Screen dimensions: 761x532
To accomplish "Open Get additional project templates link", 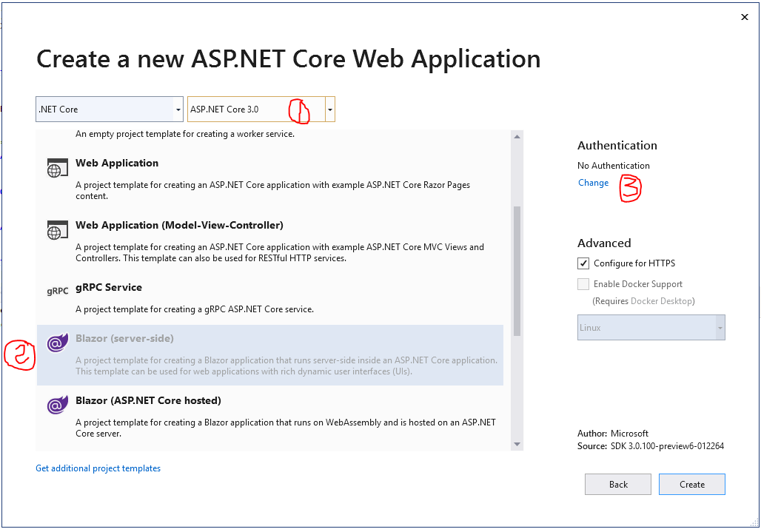I will click(98, 468).
